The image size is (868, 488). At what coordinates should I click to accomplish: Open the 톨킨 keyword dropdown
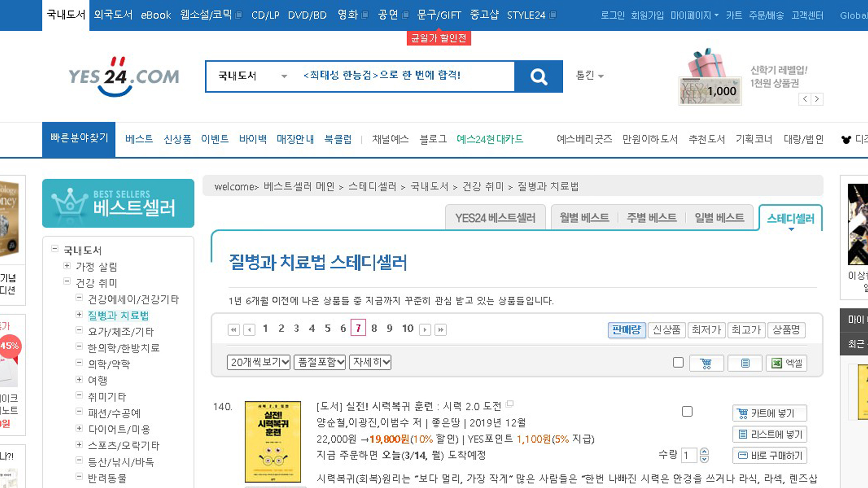[x=590, y=75]
